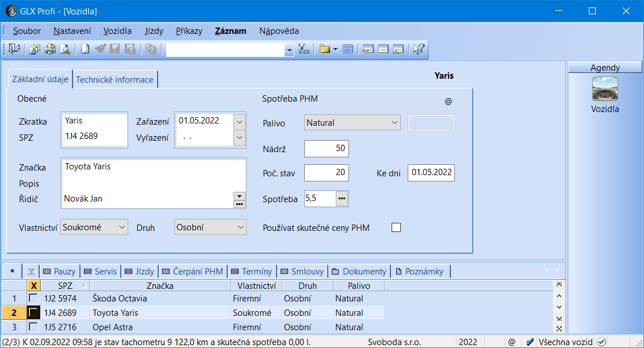Viewport: 644px width, 348px height.
Task: Click the exit door toolbar icon
Action: coord(14,49)
